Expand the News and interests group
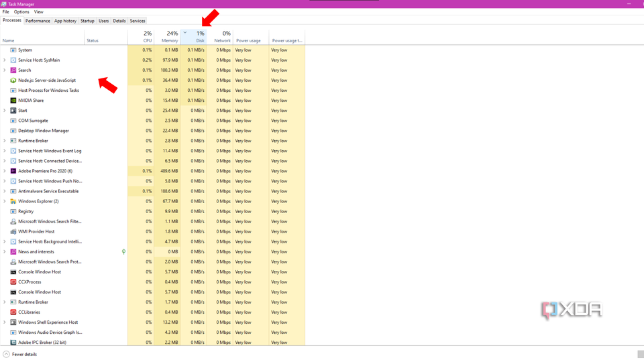 click(x=5, y=251)
